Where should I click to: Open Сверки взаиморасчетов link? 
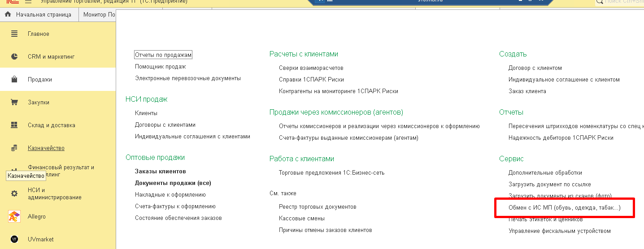pyautogui.click(x=311, y=68)
